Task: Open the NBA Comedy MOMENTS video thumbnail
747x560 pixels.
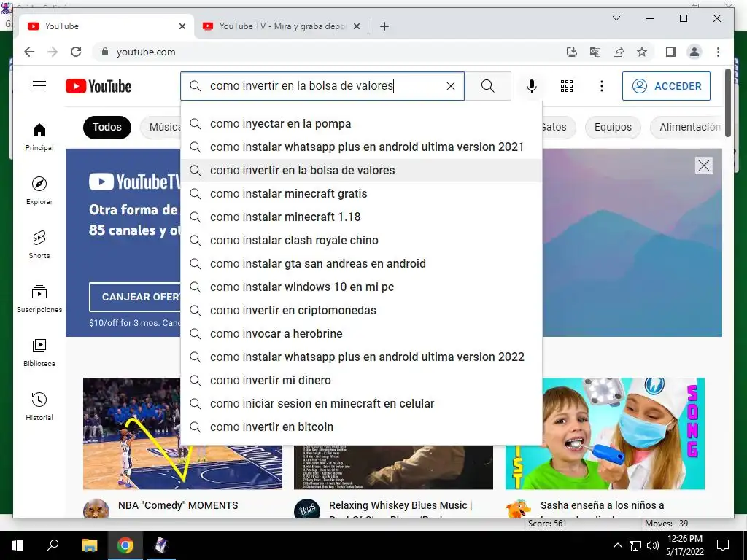Action: pyautogui.click(x=132, y=433)
